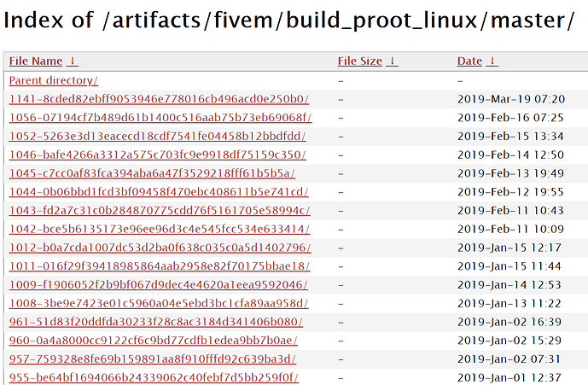The height and width of the screenshot is (385, 588).
Task: Click the date 2019-Feb-11 10:43
Action: coord(510,211)
